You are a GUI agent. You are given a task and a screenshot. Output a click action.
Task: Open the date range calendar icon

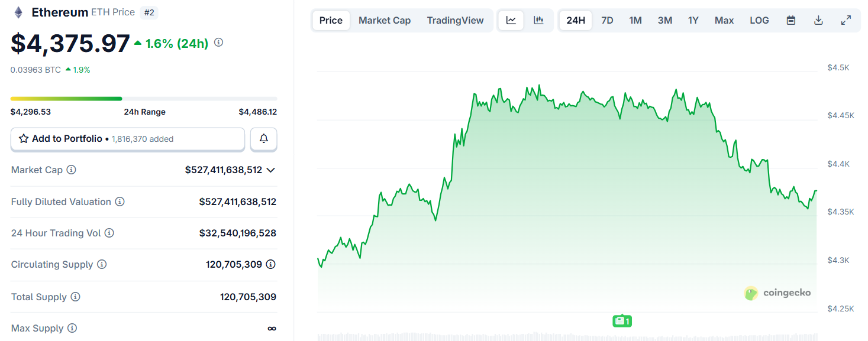[790, 20]
